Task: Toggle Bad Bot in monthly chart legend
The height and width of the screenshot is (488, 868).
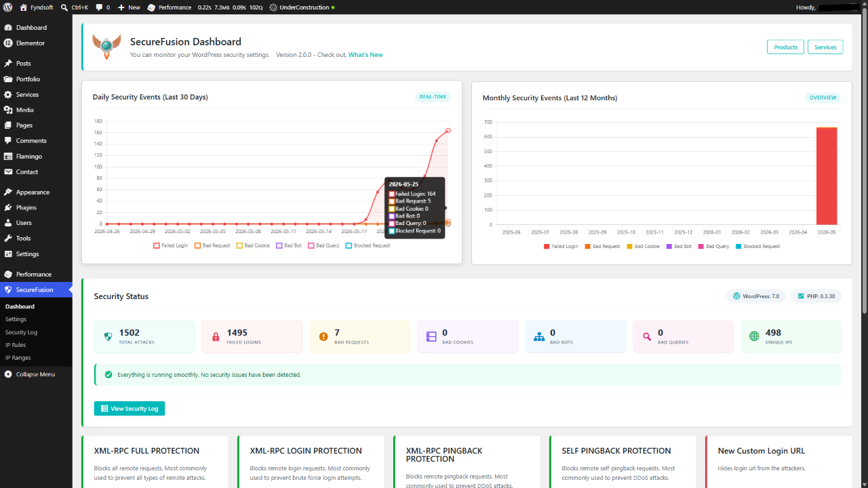Action: (x=679, y=246)
